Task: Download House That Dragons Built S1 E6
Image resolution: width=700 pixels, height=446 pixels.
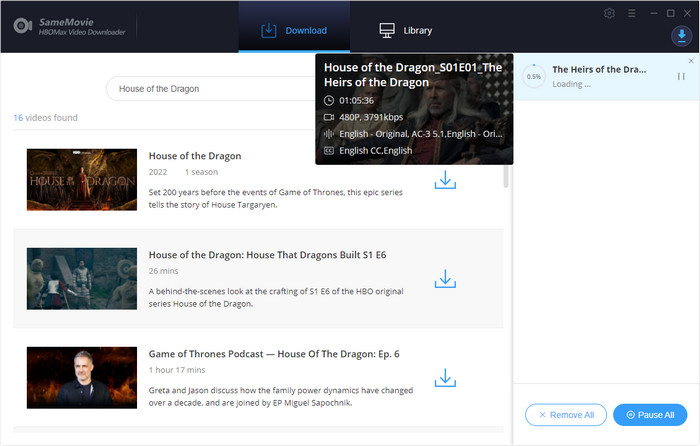Action: (x=445, y=279)
